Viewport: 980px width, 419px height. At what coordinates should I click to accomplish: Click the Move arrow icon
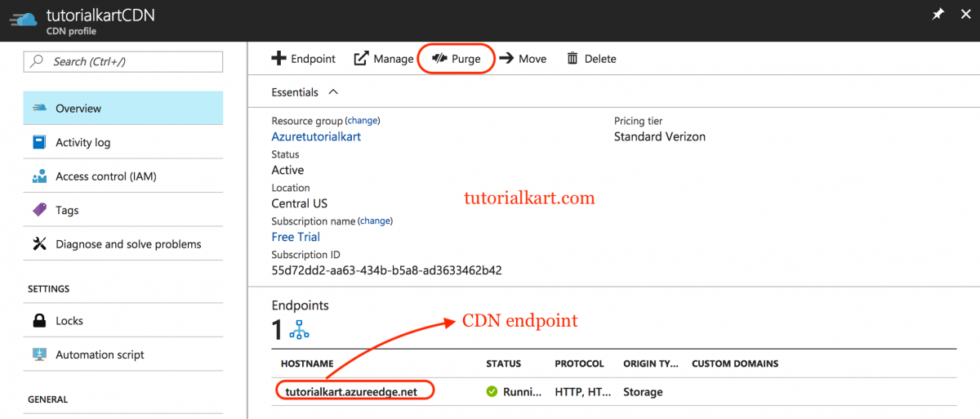506,59
